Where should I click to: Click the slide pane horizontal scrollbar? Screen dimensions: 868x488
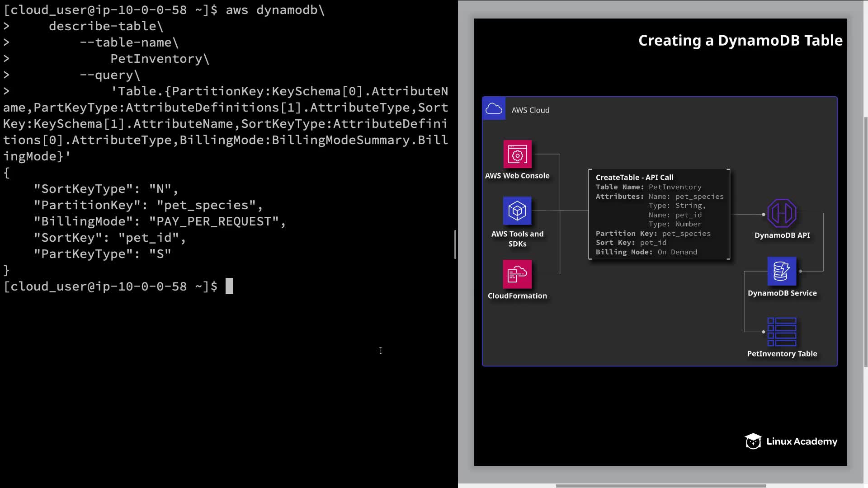(660, 486)
